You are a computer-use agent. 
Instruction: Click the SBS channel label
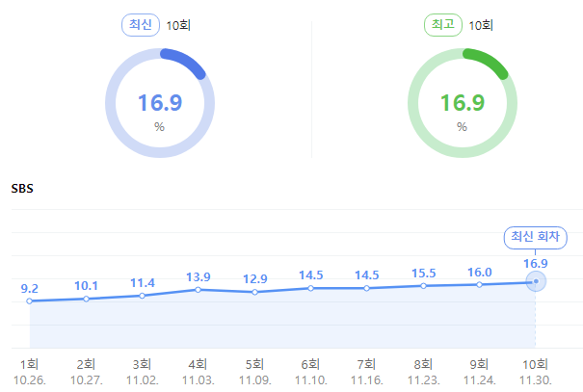pyautogui.click(x=22, y=189)
